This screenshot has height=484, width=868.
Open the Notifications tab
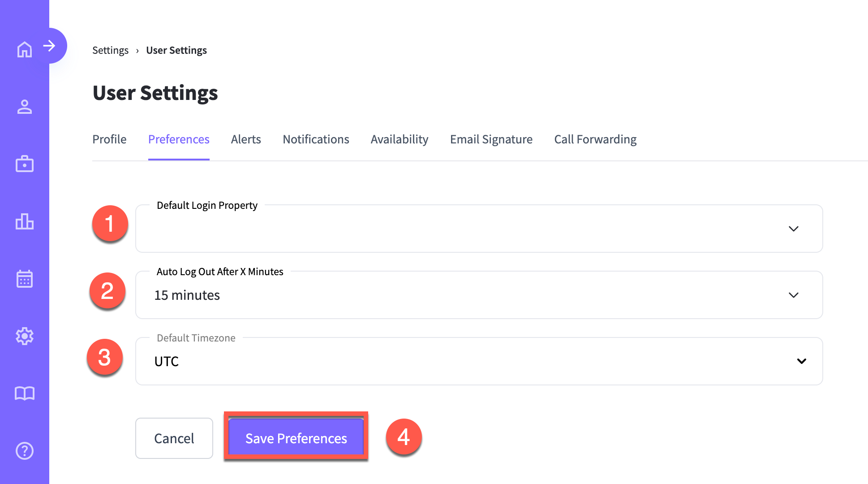(316, 139)
